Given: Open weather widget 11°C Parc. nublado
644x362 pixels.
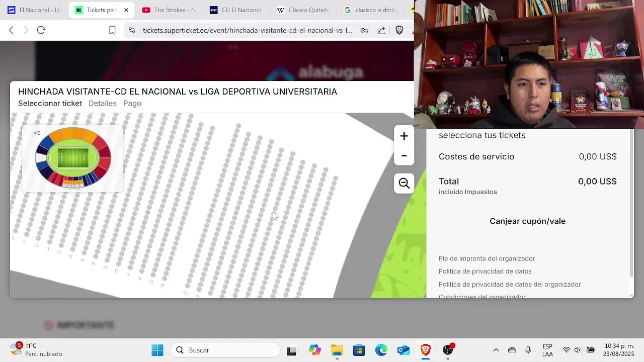Looking at the screenshot, I should click(36, 350).
